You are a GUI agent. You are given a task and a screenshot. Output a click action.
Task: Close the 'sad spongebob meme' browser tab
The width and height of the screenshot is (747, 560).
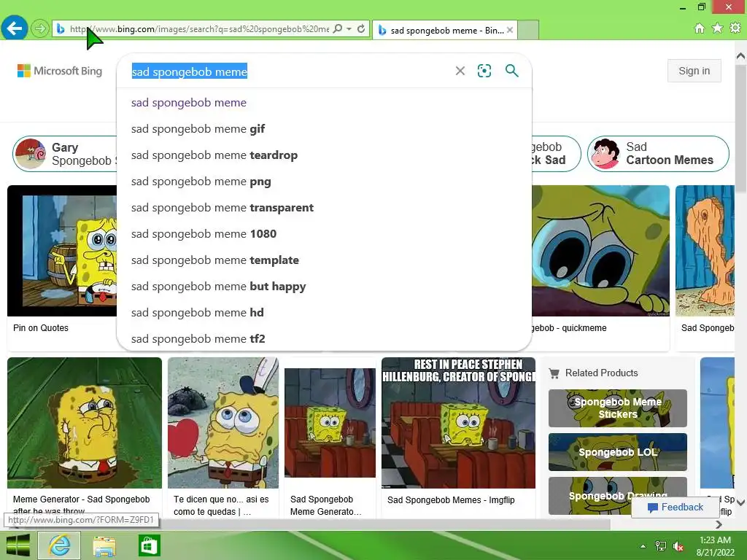pyautogui.click(x=510, y=30)
